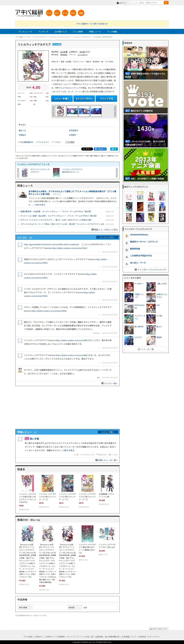Image resolution: width=184 pixels, height=644 pixels.
Task: Share with the X ポスト button
Action: (87, 149)
